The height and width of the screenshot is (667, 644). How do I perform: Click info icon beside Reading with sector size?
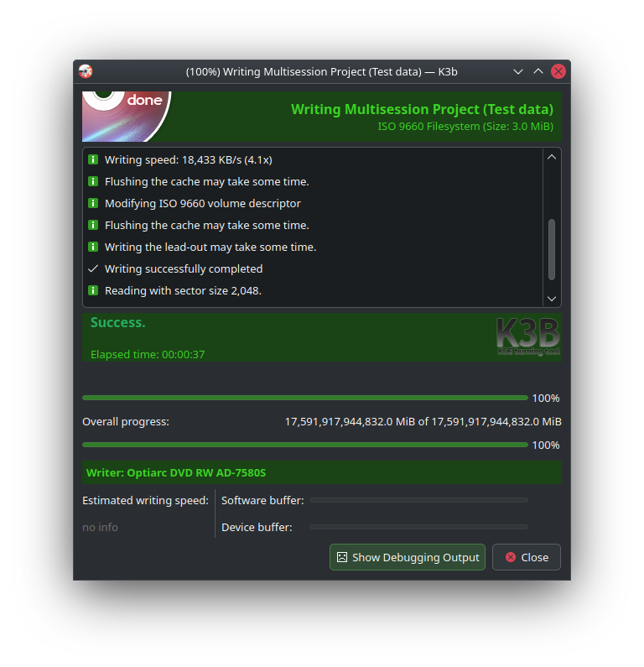[x=93, y=290]
